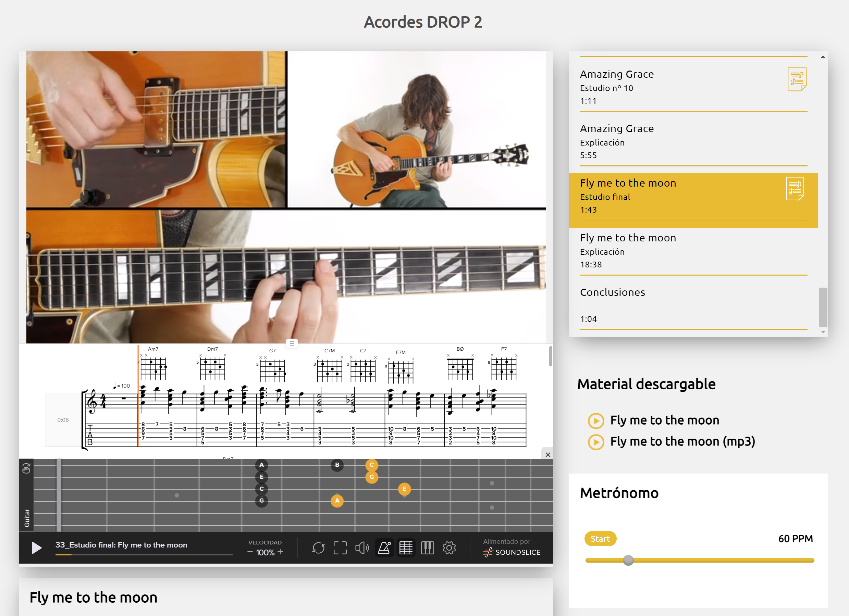Toggle the piano keyboard view icon

427,548
